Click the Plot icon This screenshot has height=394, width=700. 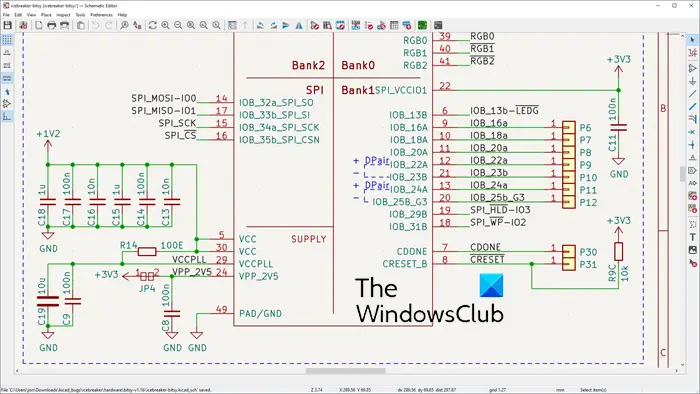pyautogui.click(x=64, y=25)
